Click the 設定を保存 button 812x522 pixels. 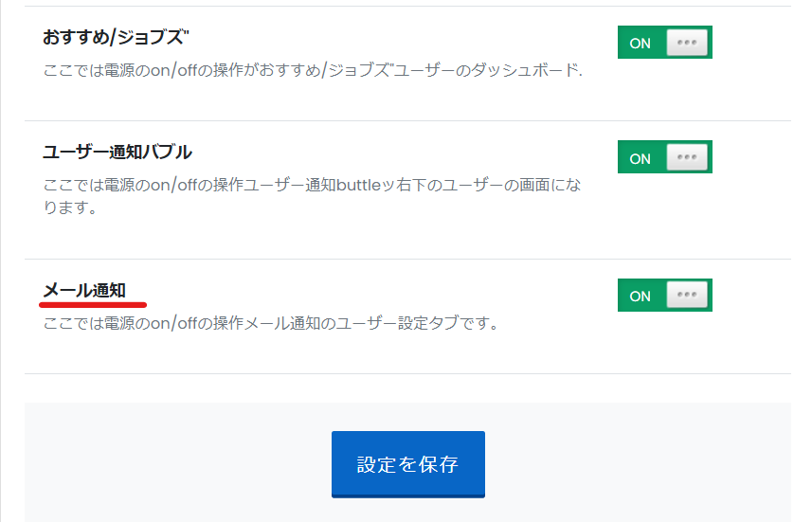tap(408, 464)
